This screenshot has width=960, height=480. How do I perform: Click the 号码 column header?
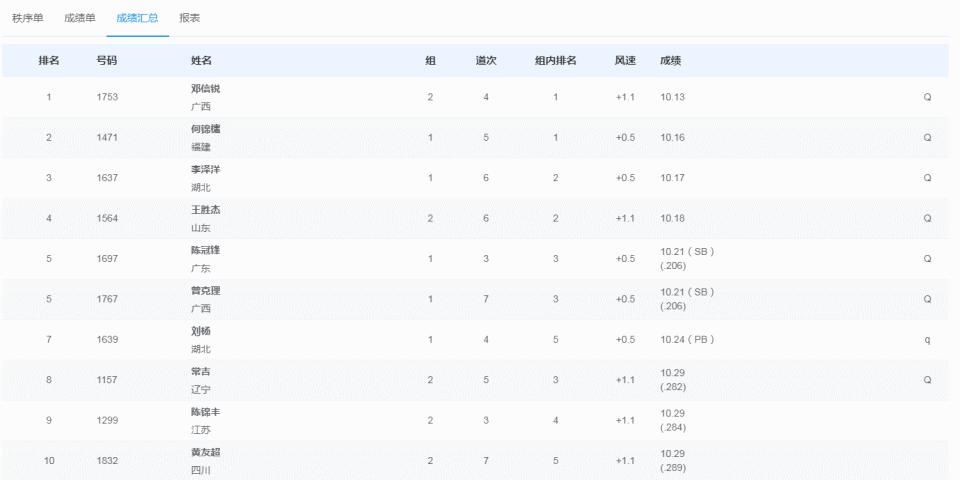click(107, 61)
